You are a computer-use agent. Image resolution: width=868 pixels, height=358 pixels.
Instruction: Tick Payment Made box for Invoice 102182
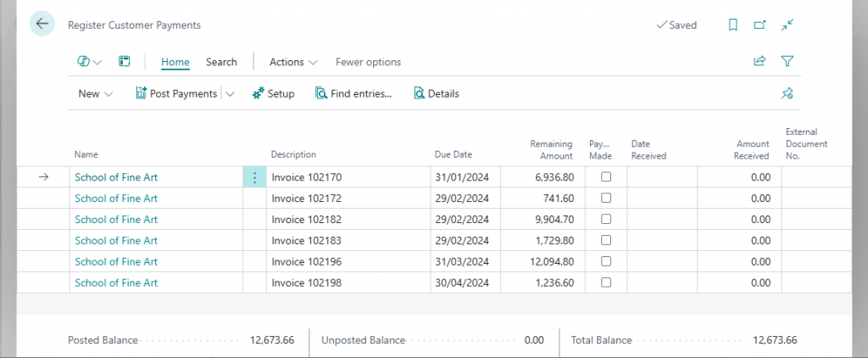[605, 220]
